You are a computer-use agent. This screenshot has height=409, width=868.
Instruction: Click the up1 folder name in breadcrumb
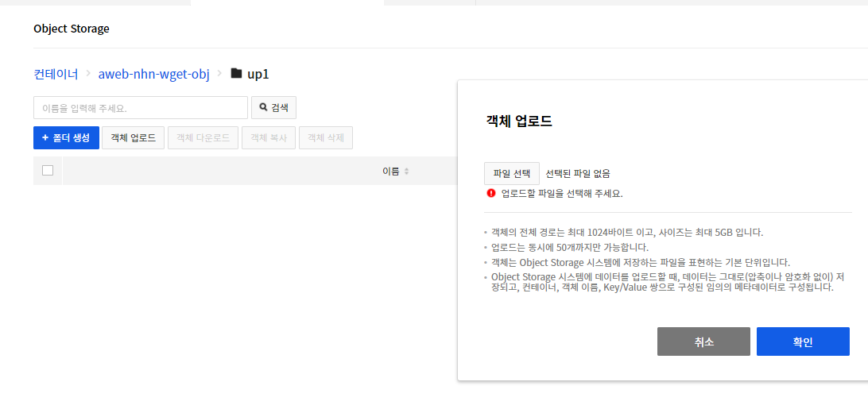[258, 74]
